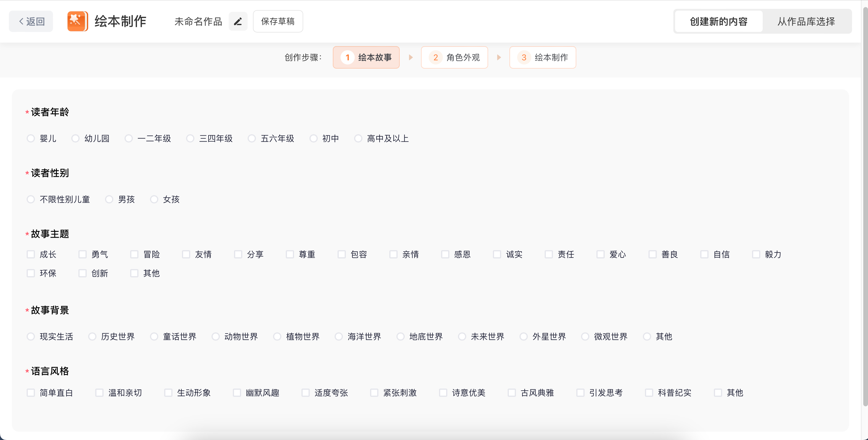This screenshot has height=440, width=868.
Task: Check the 创新 story theme
Action: pos(83,273)
